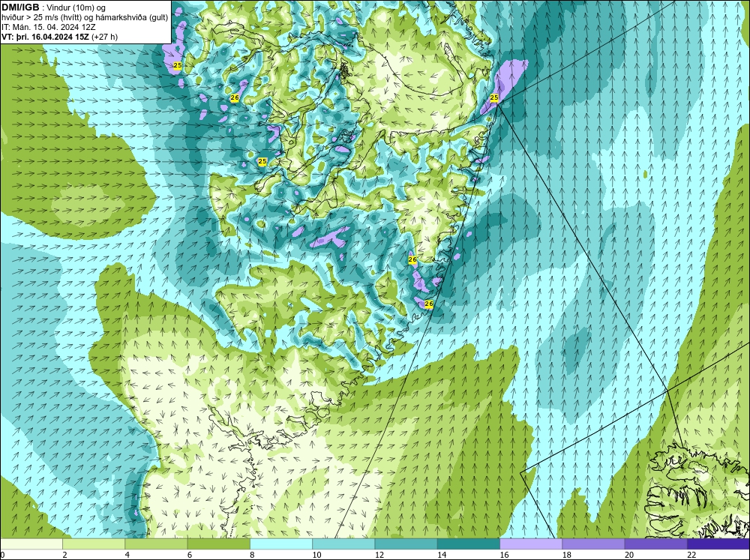Pick the 8–10 m/s light cyan legend swatch
This screenshot has width=750, height=560.
tap(281, 544)
